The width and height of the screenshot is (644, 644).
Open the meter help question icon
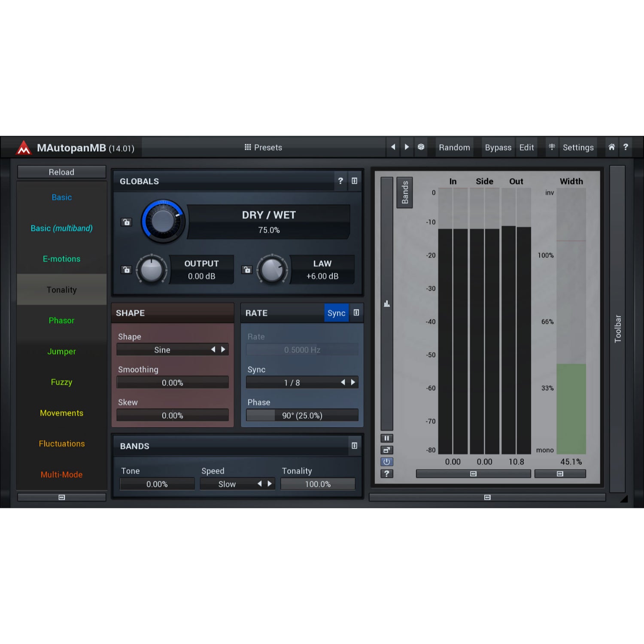click(x=387, y=474)
